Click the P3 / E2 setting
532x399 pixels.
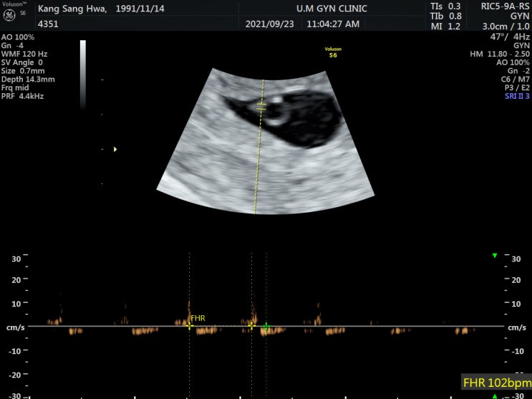[x=517, y=87]
